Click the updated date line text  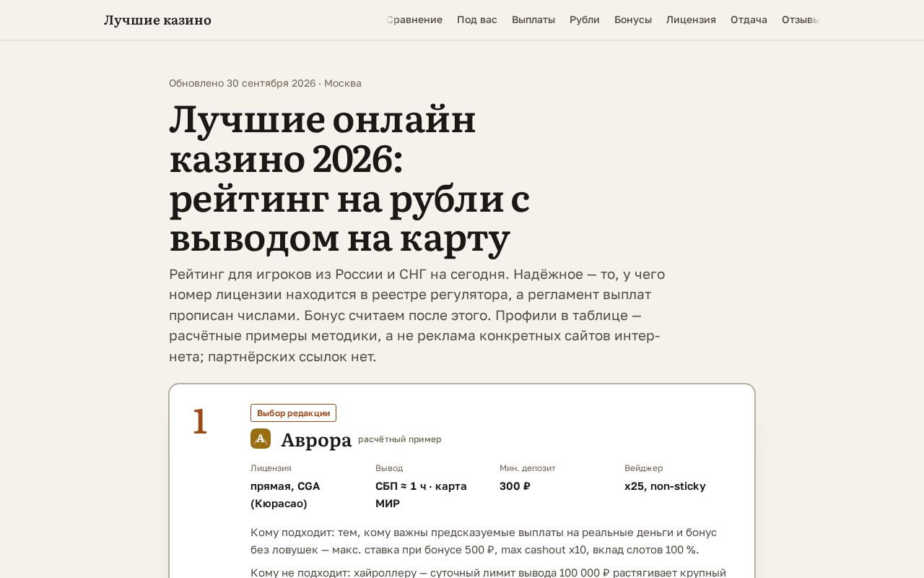point(265,83)
